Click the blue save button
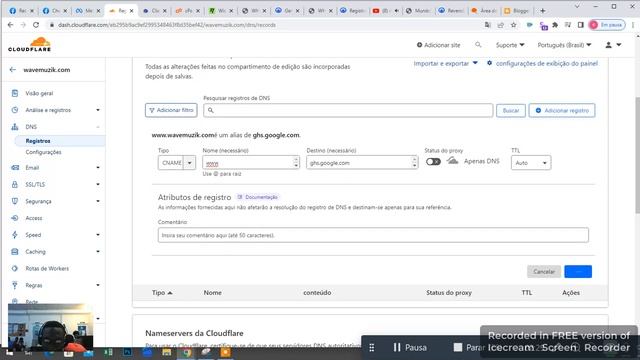640x360 pixels. pos(578,271)
